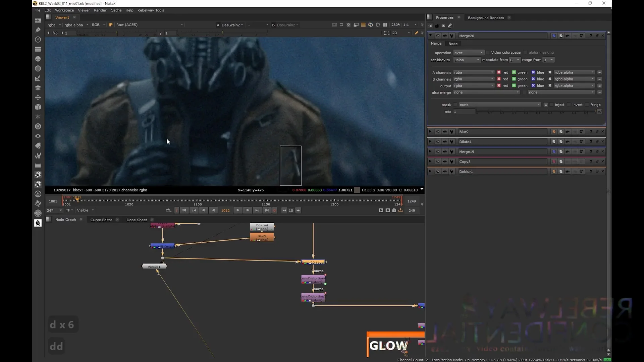Expand the Blur9 properties panel
Viewport: 644px width, 362px height.
point(430,132)
